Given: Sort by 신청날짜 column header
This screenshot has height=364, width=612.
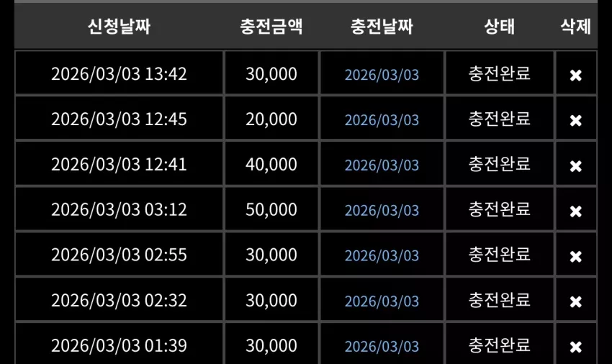Looking at the screenshot, I should click(119, 27).
